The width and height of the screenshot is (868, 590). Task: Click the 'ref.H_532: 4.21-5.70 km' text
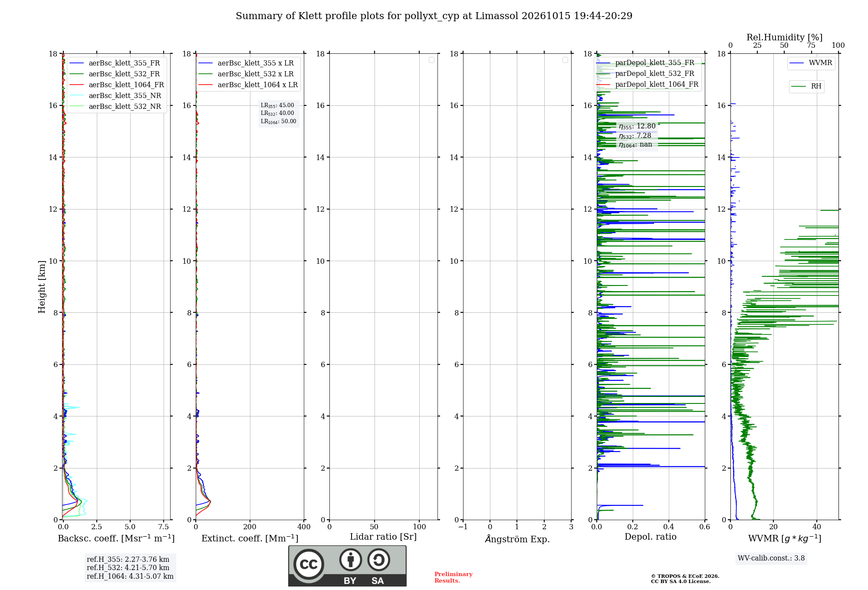pyautogui.click(x=128, y=568)
